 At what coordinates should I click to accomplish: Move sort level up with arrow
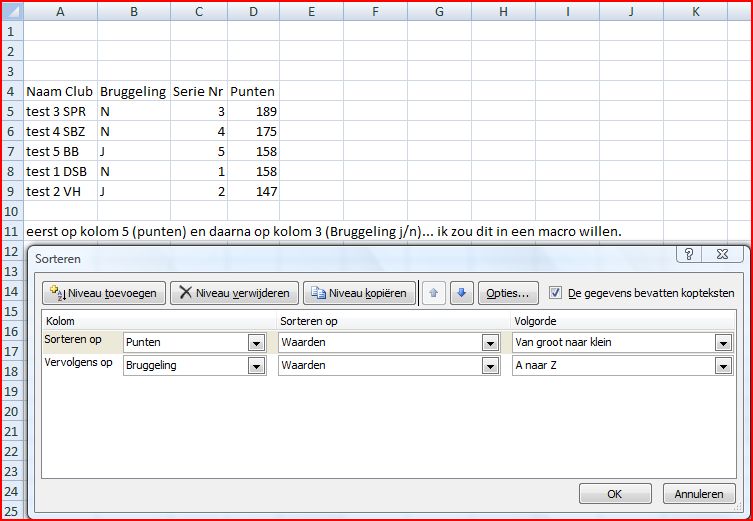[434, 293]
